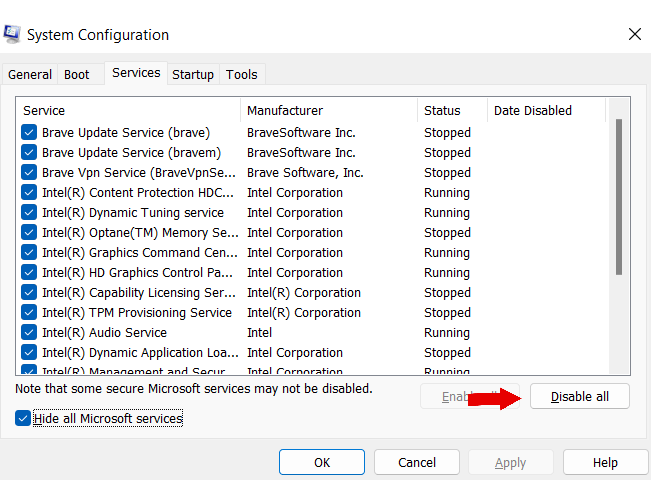Open the Boot tab
This screenshot has height=500, width=651.
coord(77,75)
